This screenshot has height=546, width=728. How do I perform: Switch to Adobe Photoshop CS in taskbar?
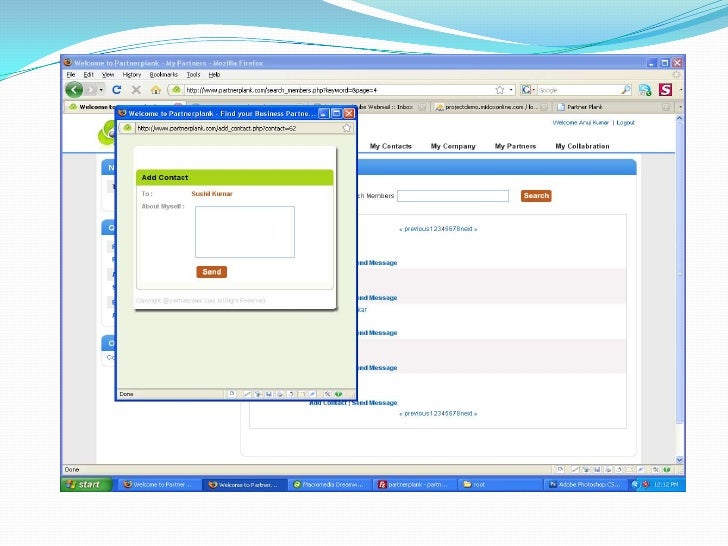tap(585, 485)
